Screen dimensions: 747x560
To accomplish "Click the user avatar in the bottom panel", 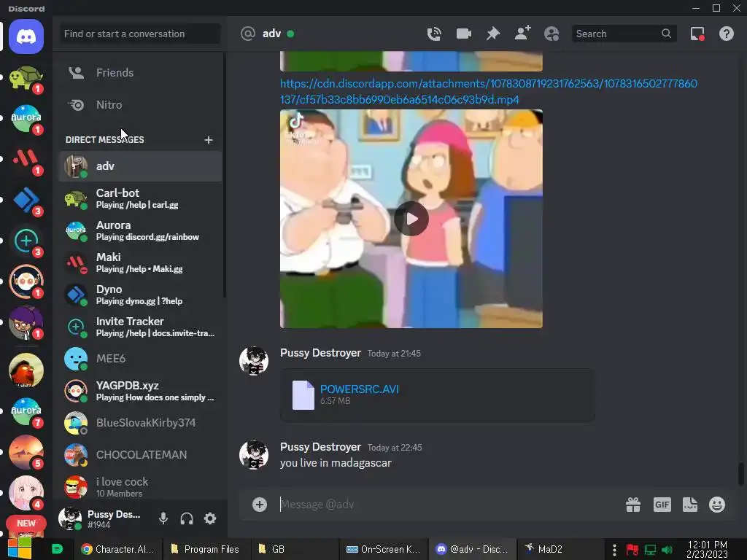I will (70, 518).
